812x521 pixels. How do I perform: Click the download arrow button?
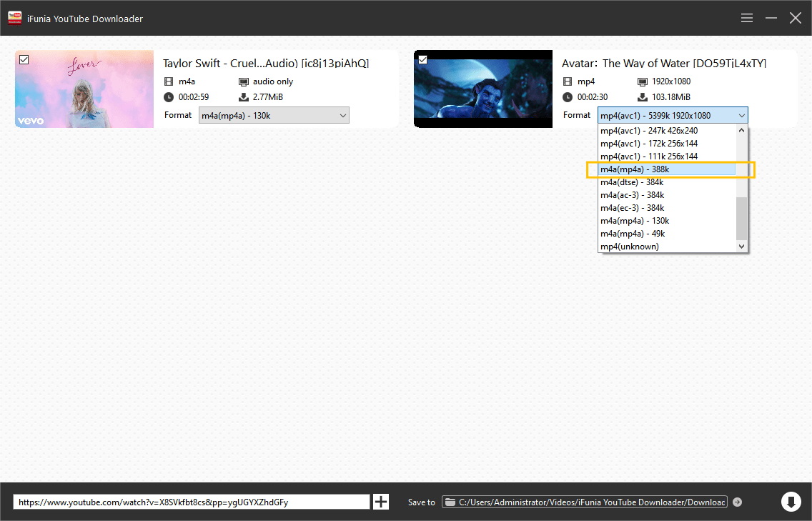click(791, 502)
